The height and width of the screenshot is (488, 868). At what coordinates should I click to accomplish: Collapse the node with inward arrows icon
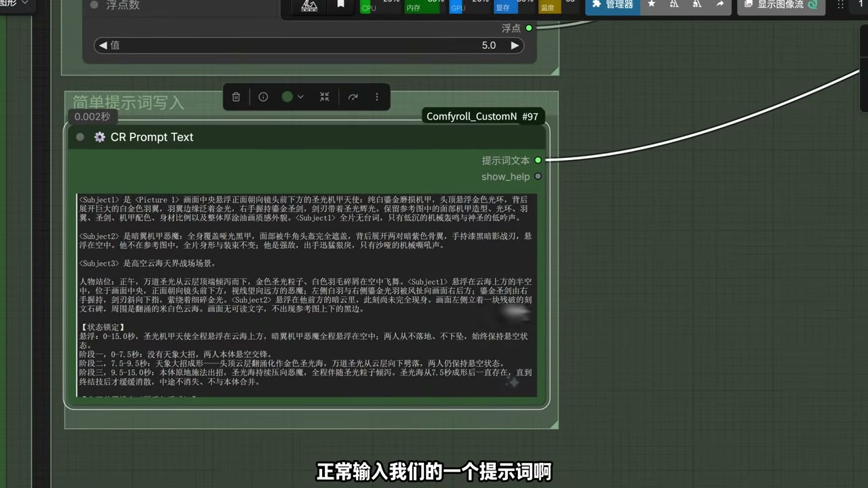pos(325,97)
